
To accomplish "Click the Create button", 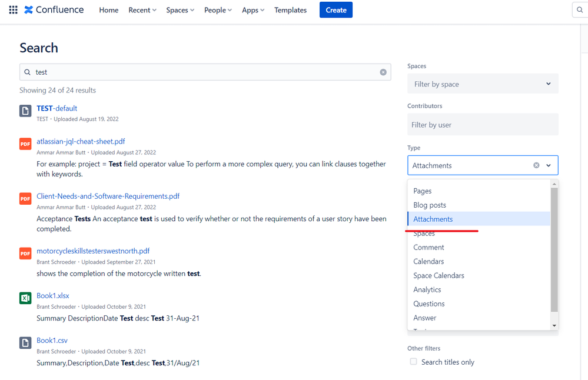I will coord(335,10).
